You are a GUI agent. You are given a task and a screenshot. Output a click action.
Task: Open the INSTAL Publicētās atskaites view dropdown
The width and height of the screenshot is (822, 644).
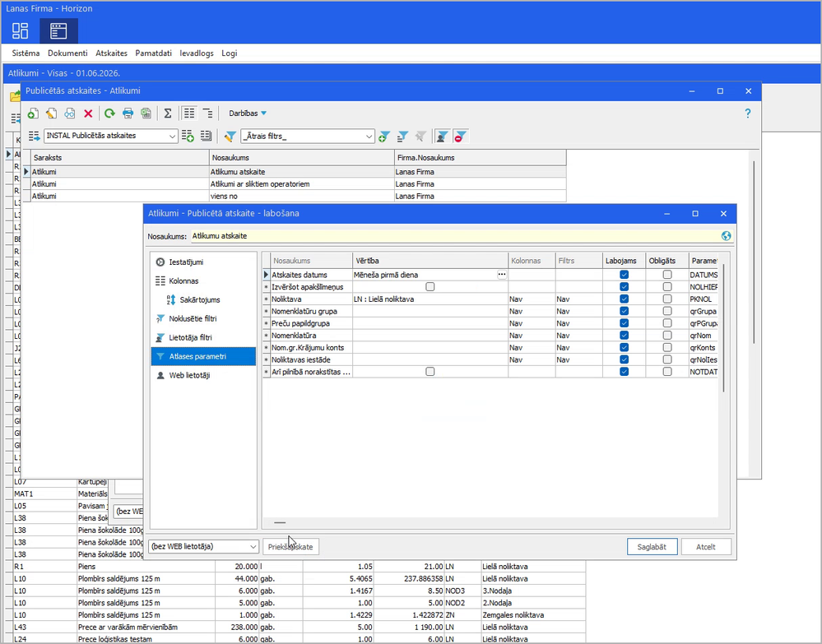(x=172, y=137)
